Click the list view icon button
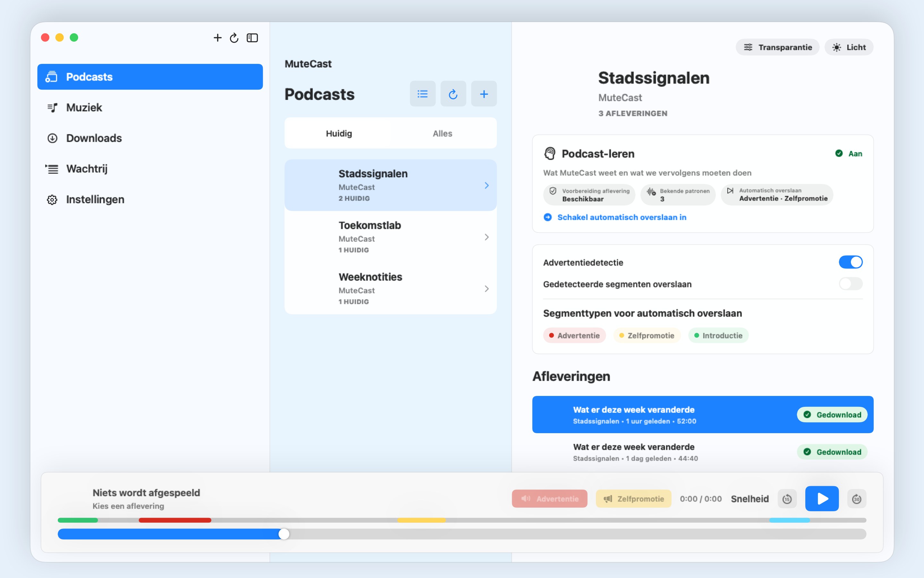This screenshot has height=578, width=924. tap(422, 94)
